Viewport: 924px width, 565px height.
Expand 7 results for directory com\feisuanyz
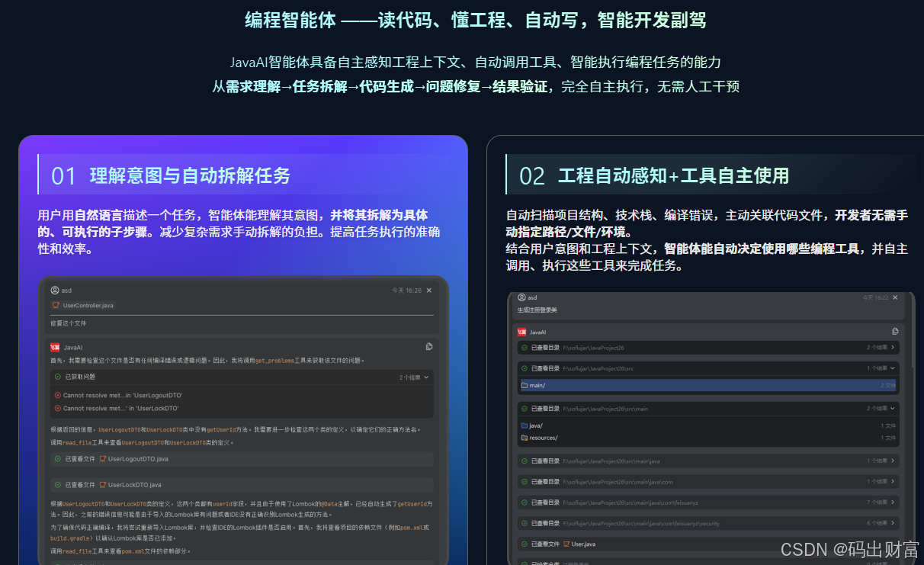pyautogui.click(x=894, y=502)
